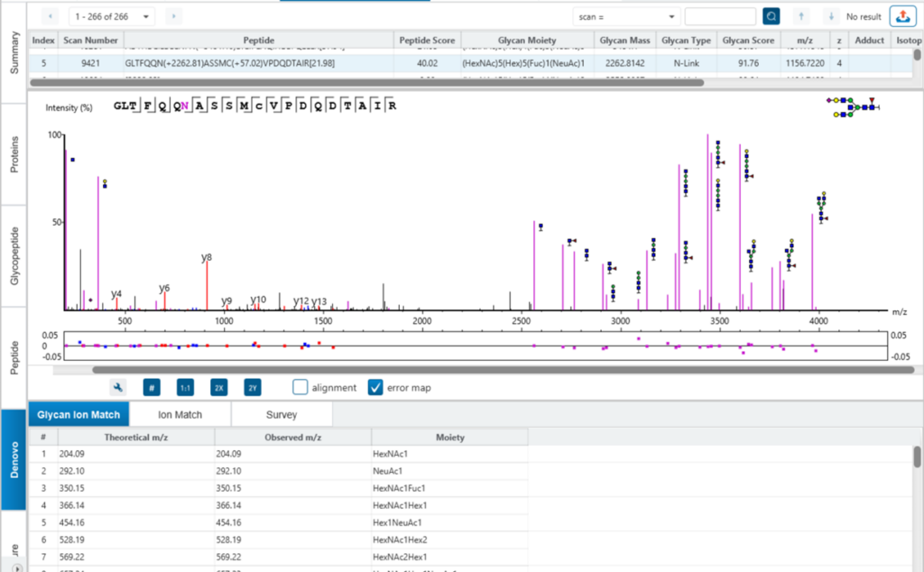Open the page range dropdown 1 - 266 of 266
This screenshot has width=924, height=572.
112,16
